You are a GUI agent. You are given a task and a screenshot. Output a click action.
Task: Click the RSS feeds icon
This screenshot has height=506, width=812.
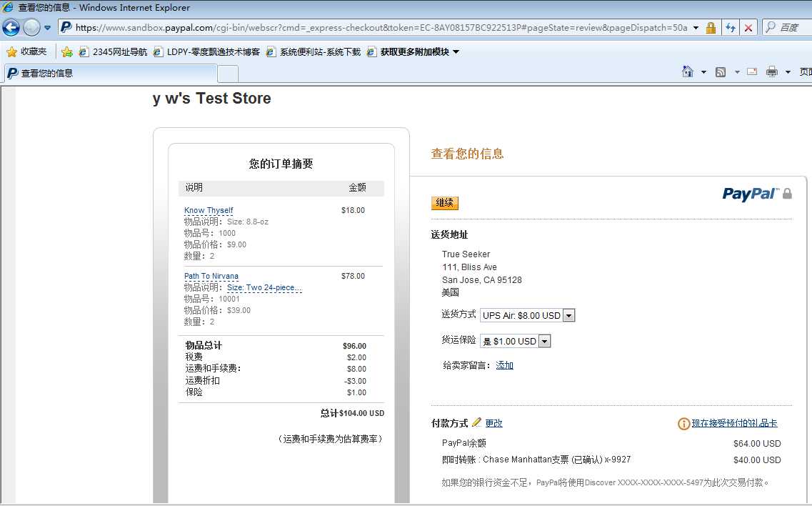[721, 72]
